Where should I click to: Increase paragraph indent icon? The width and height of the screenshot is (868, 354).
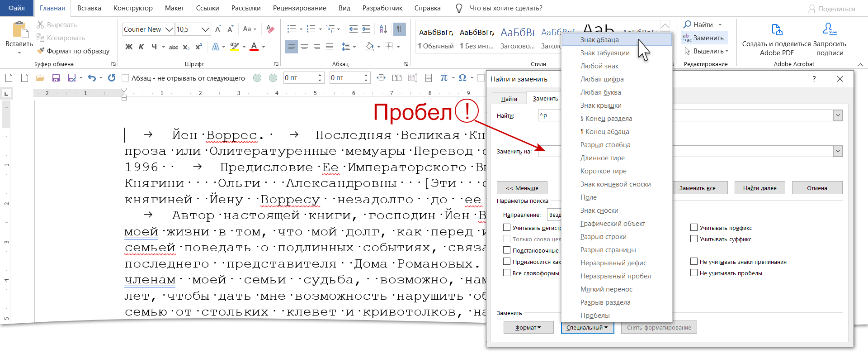click(x=366, y=29)
